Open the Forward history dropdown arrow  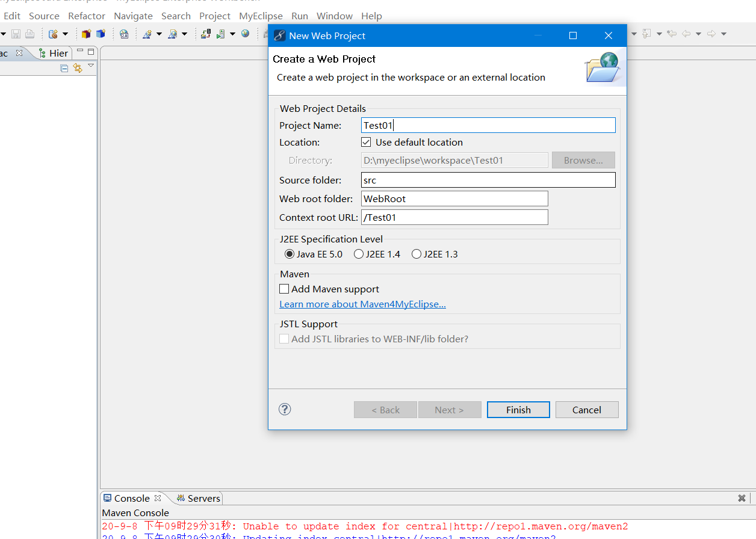tap(723, 34)
